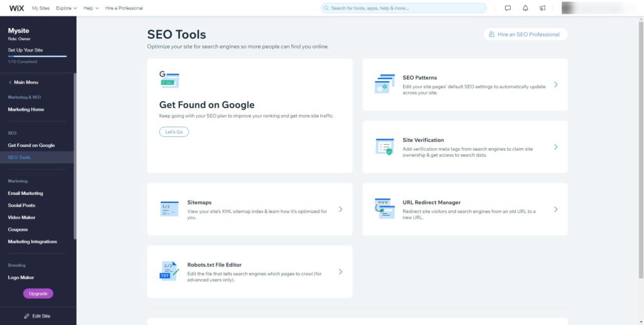Click the Sitemaps code window icon
The height and width of the screenshot is (325, 644).
pos(169,209)
